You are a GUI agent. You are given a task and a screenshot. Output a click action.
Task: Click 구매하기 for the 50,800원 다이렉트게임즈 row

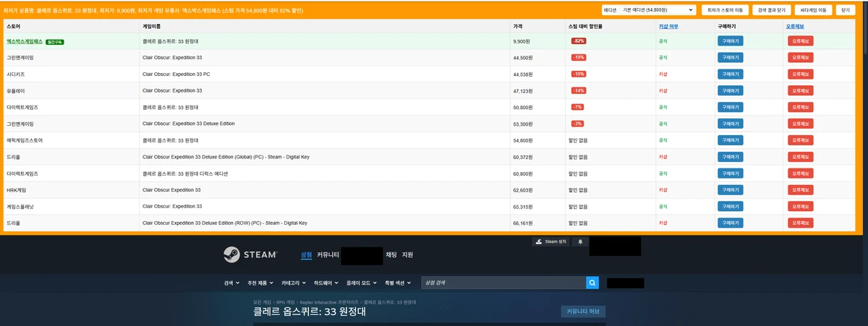730,107
